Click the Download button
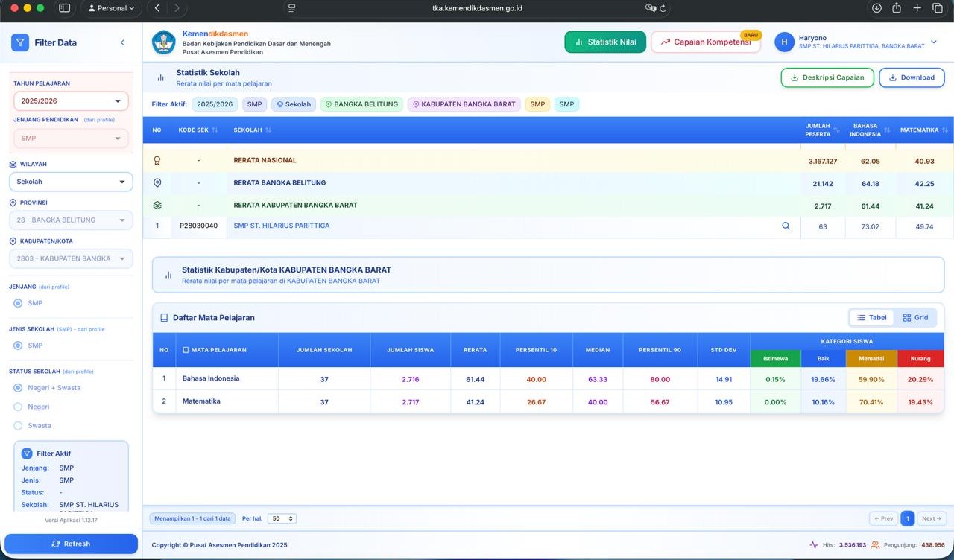This screenshot has height=560, width=954. (x=912, y=77)
